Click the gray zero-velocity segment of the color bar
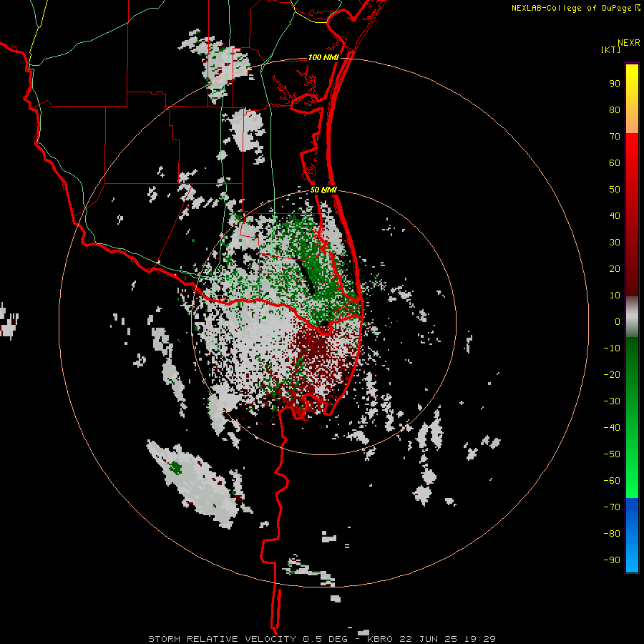 [x=632, y=317]
